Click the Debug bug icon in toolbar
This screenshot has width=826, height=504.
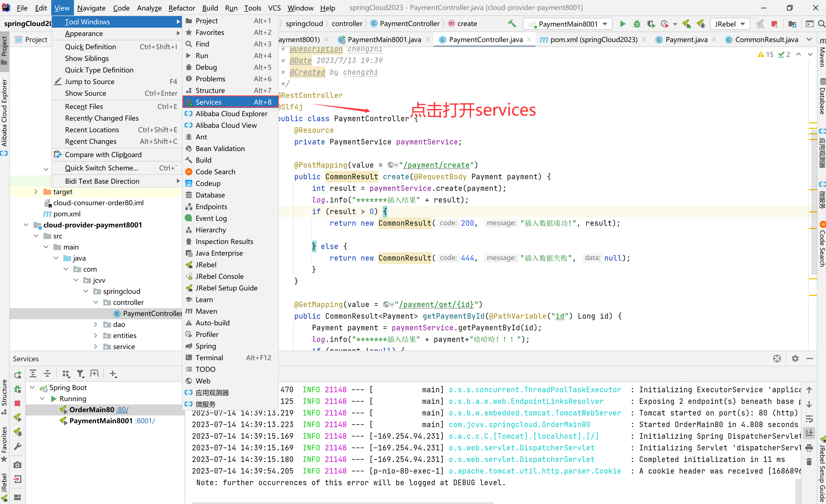[x=637, y=24]
